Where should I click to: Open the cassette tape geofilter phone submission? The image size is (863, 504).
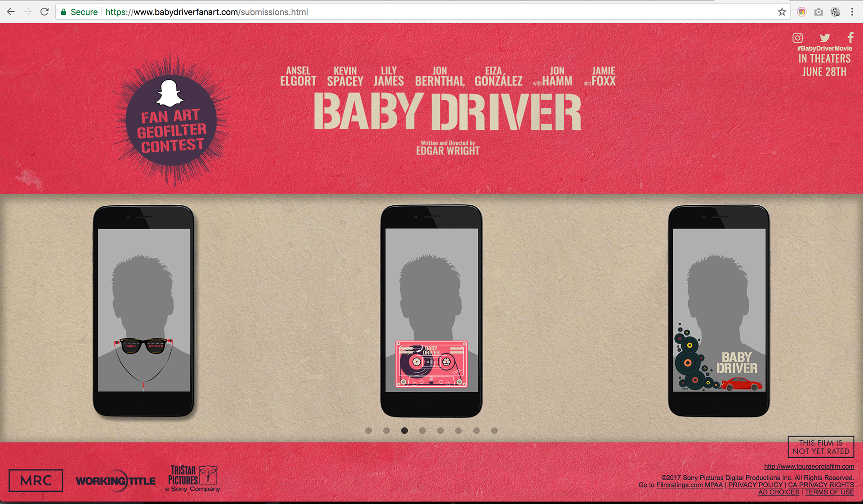[431, 311]
